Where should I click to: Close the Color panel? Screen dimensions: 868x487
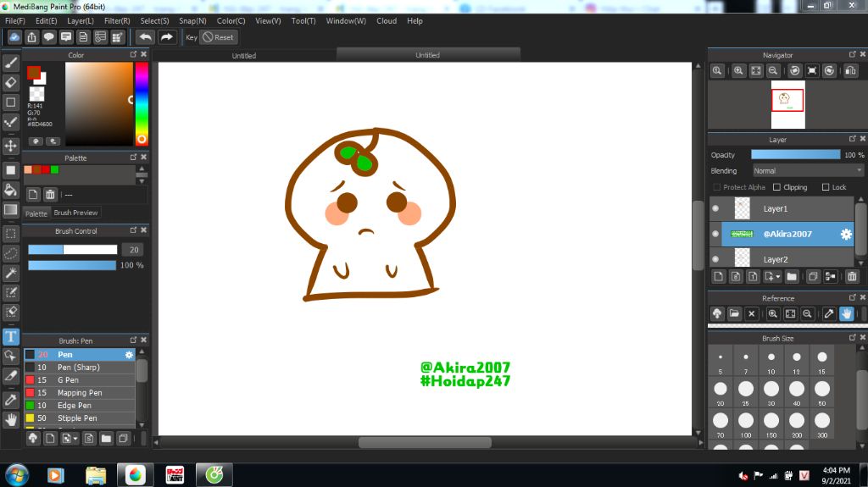[144, 54]
